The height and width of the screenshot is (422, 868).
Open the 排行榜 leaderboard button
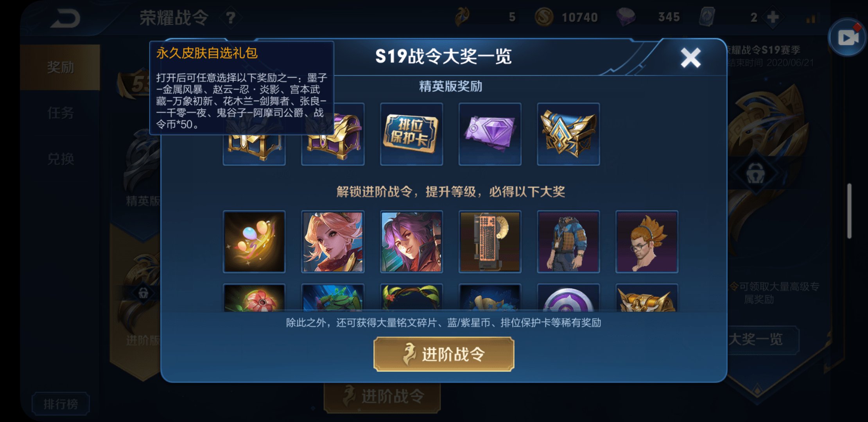pos(61,404)
